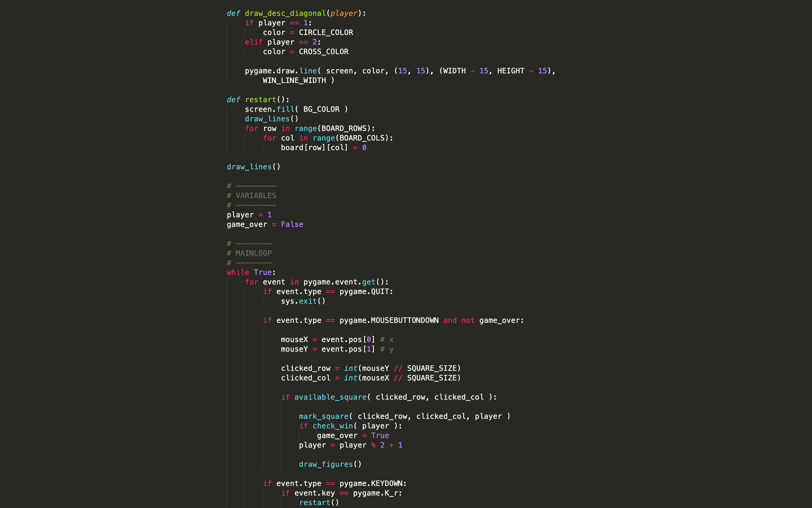Click 'clicked_row = int(mouseY // SQUARE_SIZE)' line
This screenshot has width=812, height=508.
click(x=371, y=369)
